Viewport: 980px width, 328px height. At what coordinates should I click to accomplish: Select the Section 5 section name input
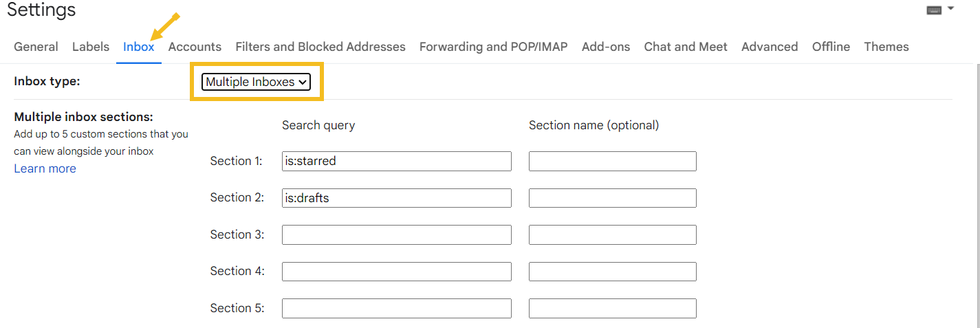coord(613,308)
